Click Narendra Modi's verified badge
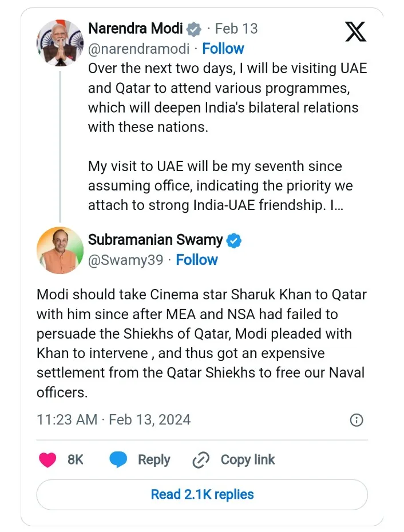The image size is (404, 532). [x=195, y=29]
